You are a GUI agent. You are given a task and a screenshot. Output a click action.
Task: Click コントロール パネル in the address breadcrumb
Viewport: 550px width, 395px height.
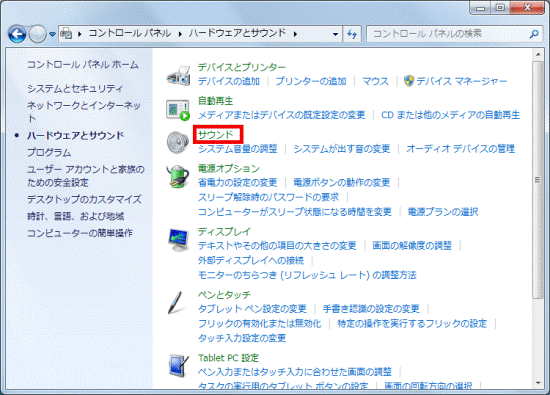coord(129,33)
